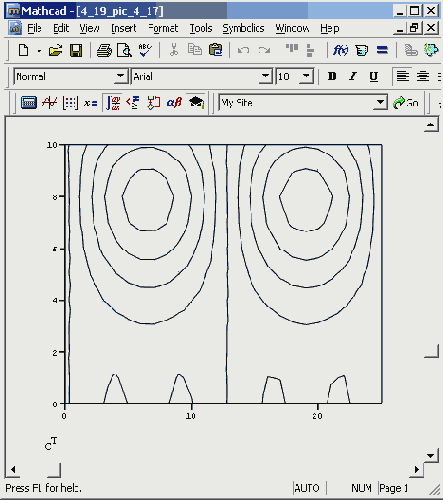
Task: Open the Arial font dropdown
Action: pyautogui.click(x=265, y=76)
